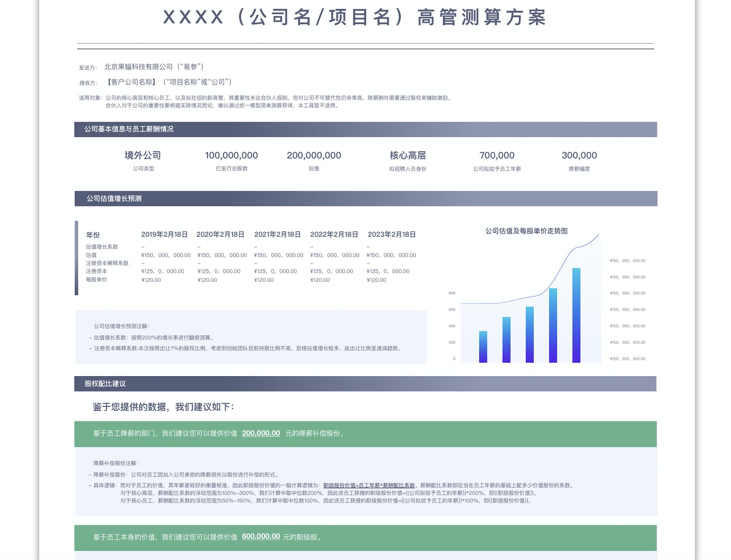The height and width of the screenshot is (560, 731).
Task: Click column header 2019年2月18日
Action: 165,234
